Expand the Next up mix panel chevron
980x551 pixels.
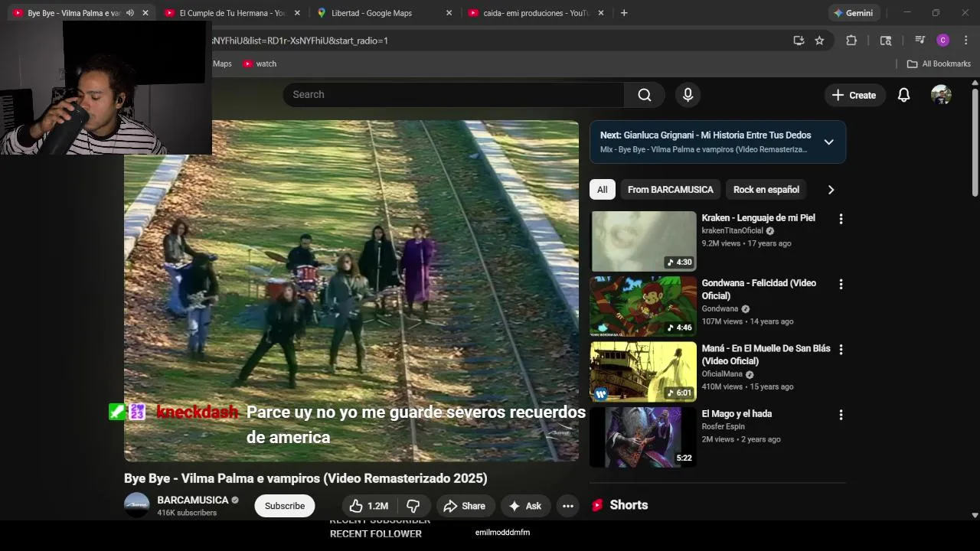pos(828,142)
